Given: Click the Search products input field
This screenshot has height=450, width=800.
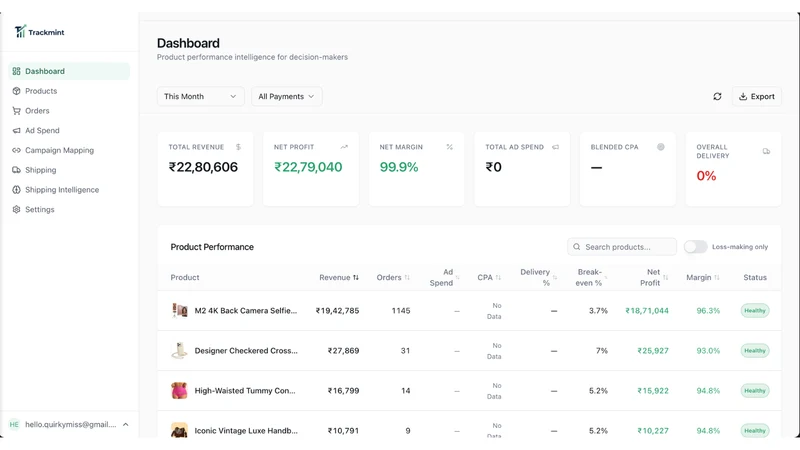Looking at the screenshot, I should pos(622,247).
